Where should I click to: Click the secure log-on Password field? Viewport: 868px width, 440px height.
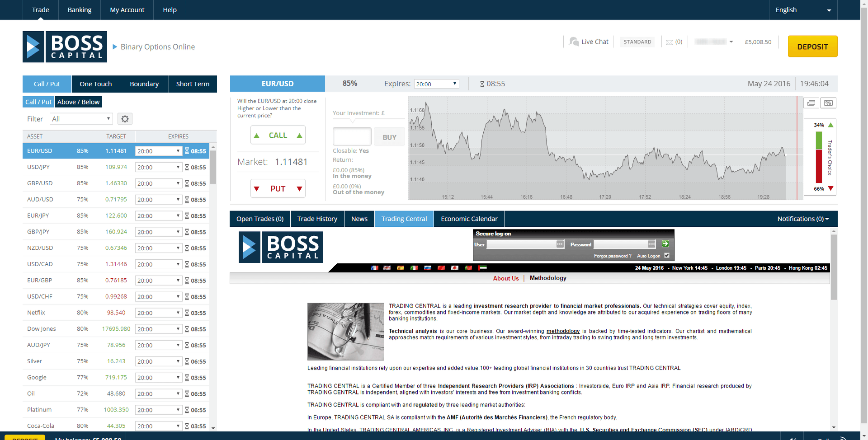click(x=625, y=244)
